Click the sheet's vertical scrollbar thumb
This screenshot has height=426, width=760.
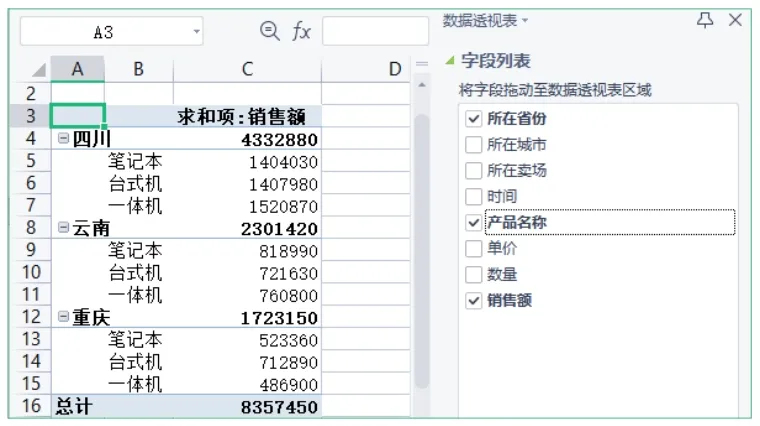pos(422,250)
